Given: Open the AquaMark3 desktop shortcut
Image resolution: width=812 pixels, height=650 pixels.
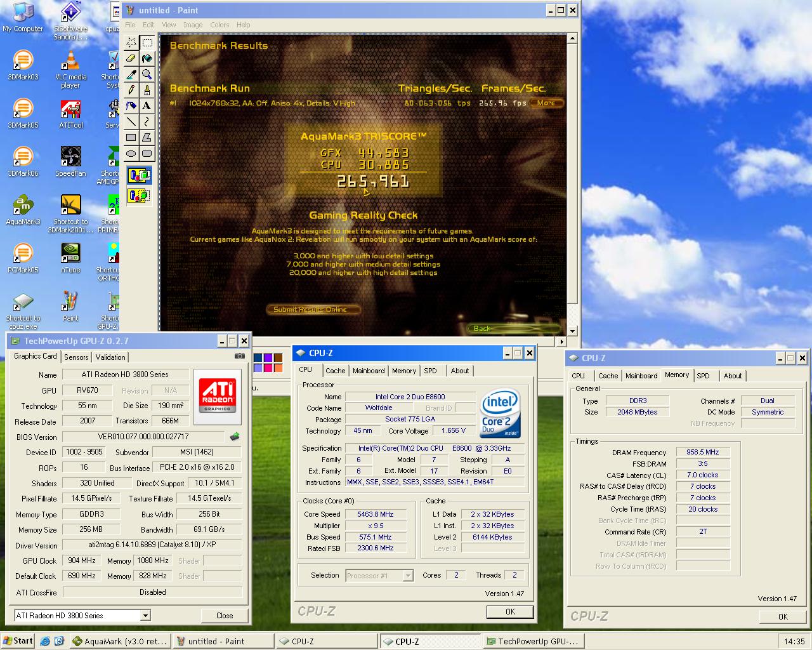Looking at the screenshot, I should pos(23,210).
